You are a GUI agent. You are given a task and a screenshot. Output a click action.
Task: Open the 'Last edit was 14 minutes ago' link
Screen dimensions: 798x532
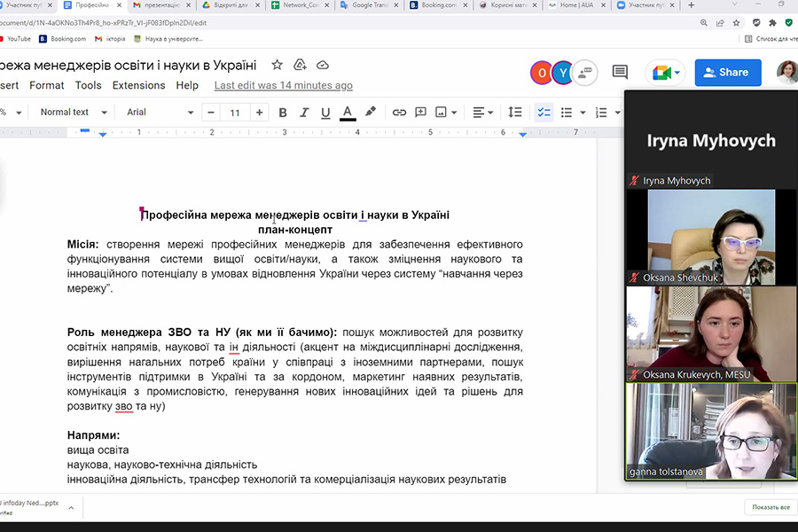pos(283,85)
